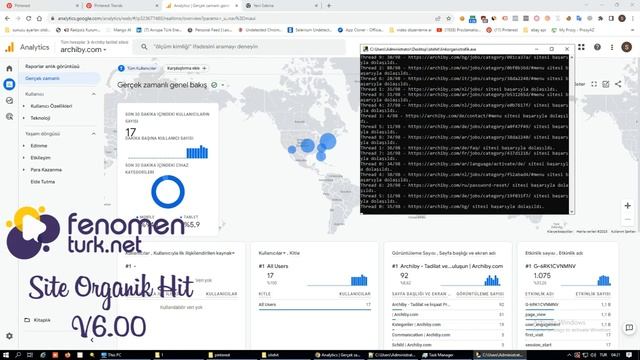Click the fullscreen view icon
Image resolution: width=640 pixels, height=360 pixels.
[594, 84]
